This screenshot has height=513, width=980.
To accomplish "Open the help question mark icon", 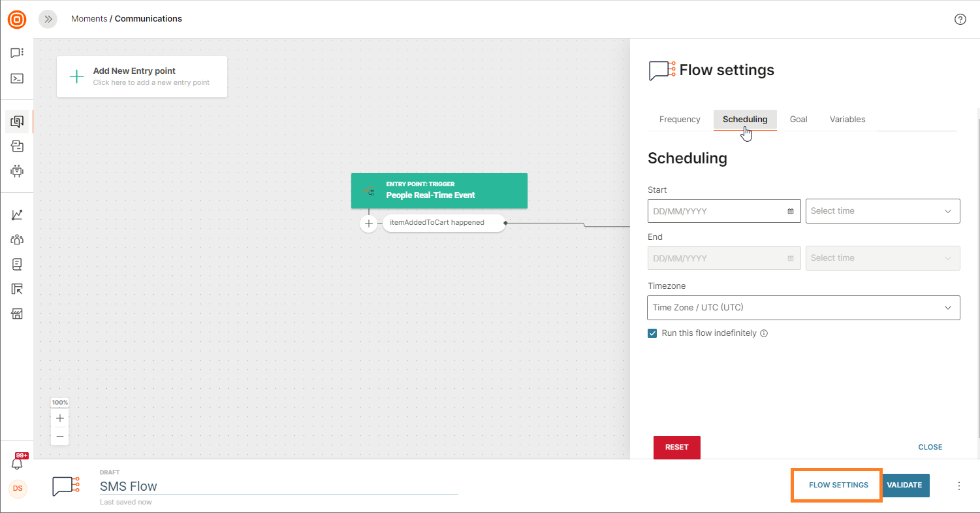I will 960,19.
